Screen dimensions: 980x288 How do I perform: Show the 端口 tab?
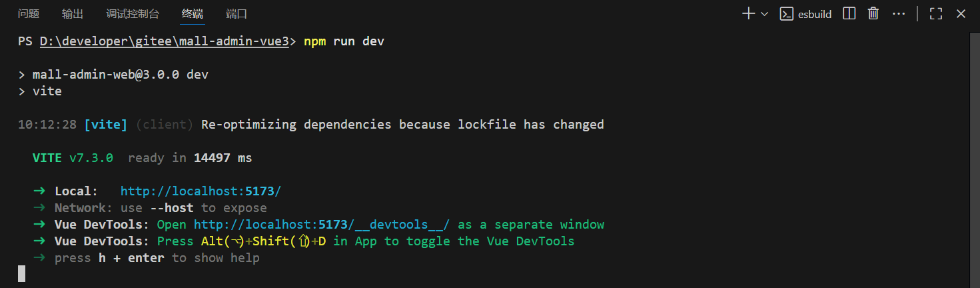(237, 14)
